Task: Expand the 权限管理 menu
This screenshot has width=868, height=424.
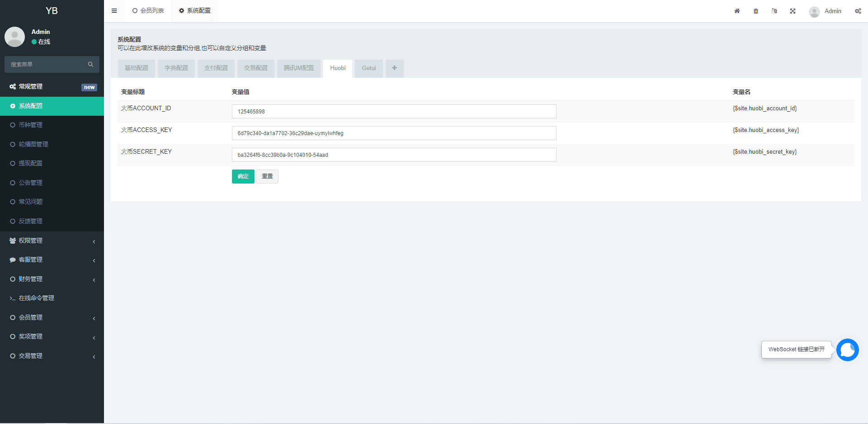Action: click(52, 241)
